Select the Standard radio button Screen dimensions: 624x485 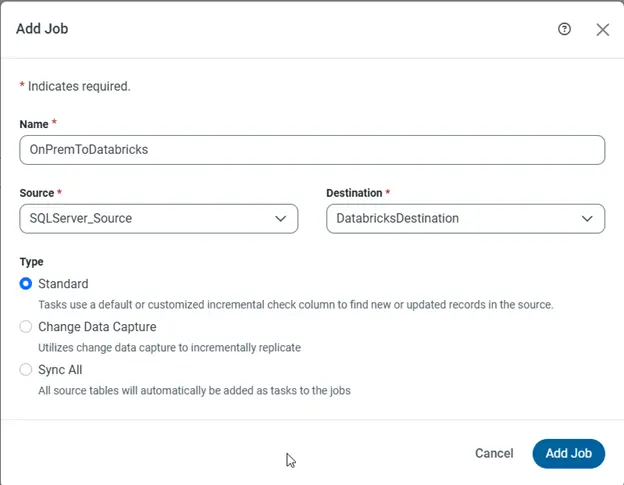point(26,284)
